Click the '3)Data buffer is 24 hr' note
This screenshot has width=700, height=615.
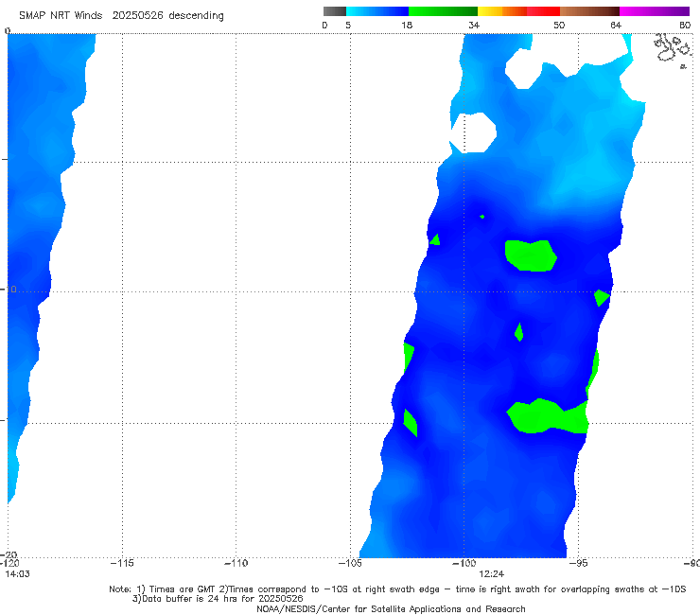pyautogui.click(x=218, y=599)
